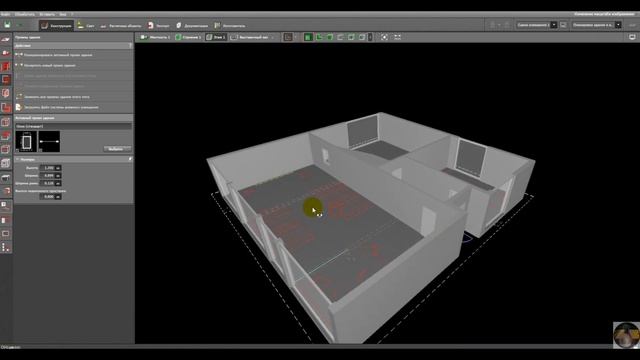Select the sidebar tool with white and red blocks

click(6, 220)
